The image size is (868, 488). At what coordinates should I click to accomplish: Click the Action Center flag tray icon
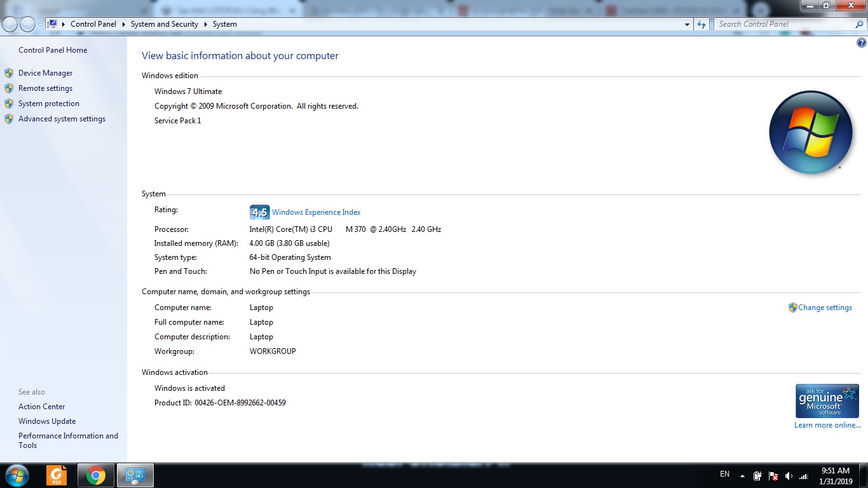tap(773, 476)
